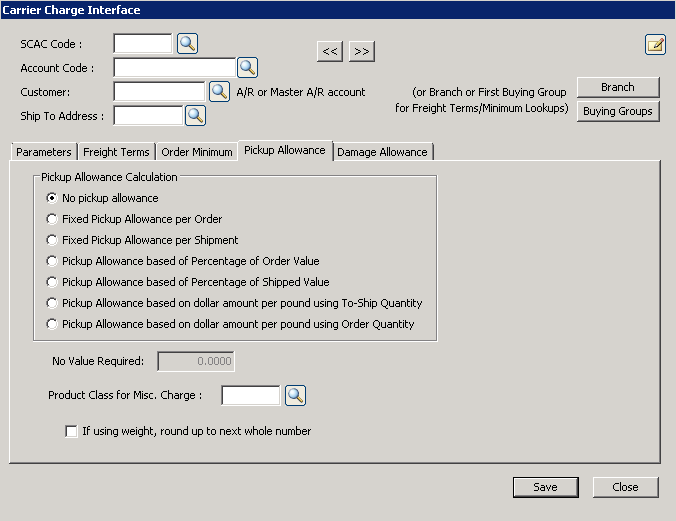
Task: Open the Damage Allowance tab
Action: point(382,152)
